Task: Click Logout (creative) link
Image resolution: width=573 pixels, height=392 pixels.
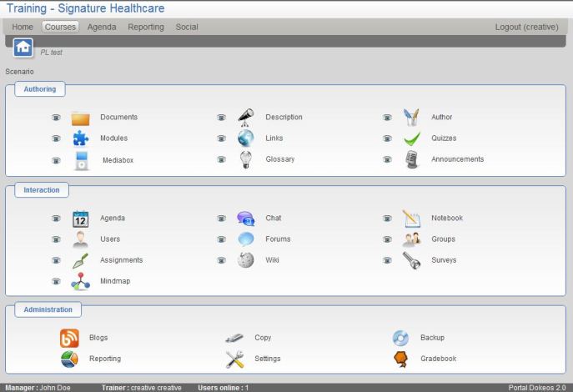Action: (526, 27)
